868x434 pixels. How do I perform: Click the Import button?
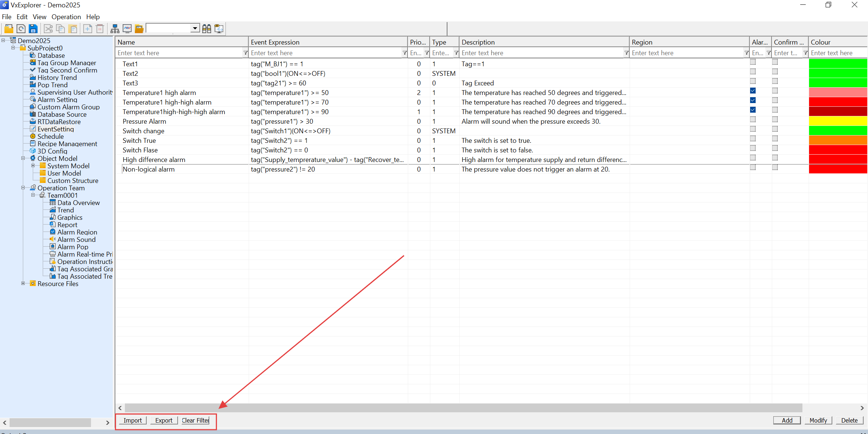[x=133, y=420]
